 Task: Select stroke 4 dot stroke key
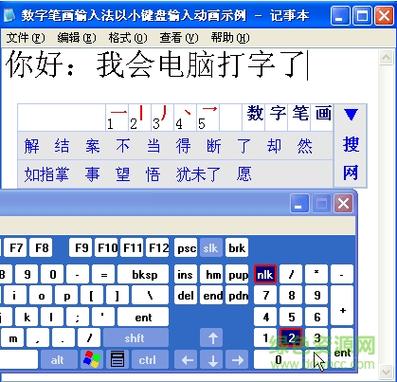coord(185,118)
